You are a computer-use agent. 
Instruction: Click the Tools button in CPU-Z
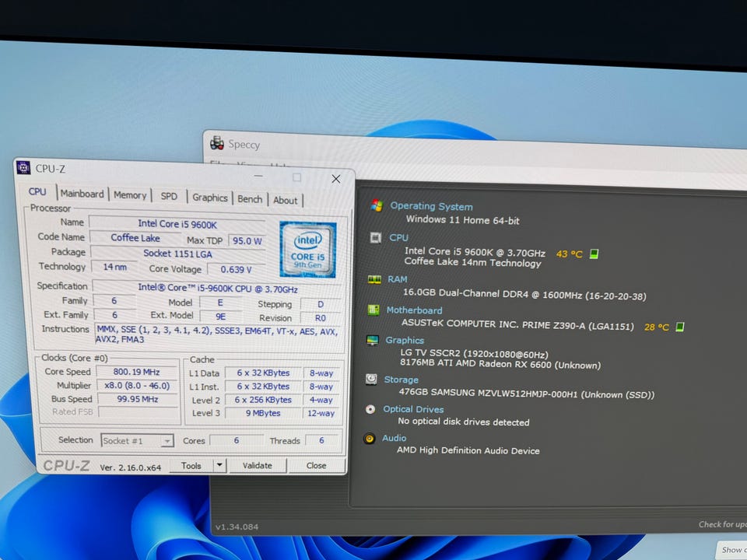pyautogui.click(x=191, y=465)
